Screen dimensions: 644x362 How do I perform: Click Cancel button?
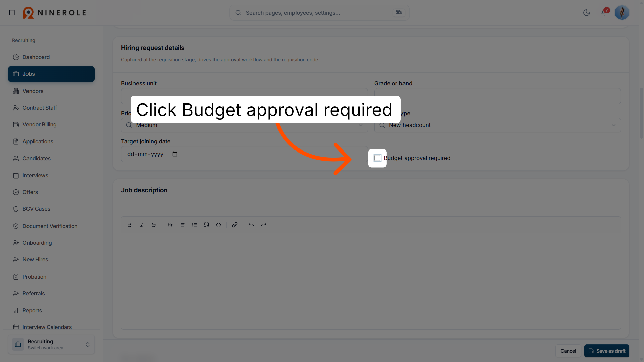tap(568, 351)
